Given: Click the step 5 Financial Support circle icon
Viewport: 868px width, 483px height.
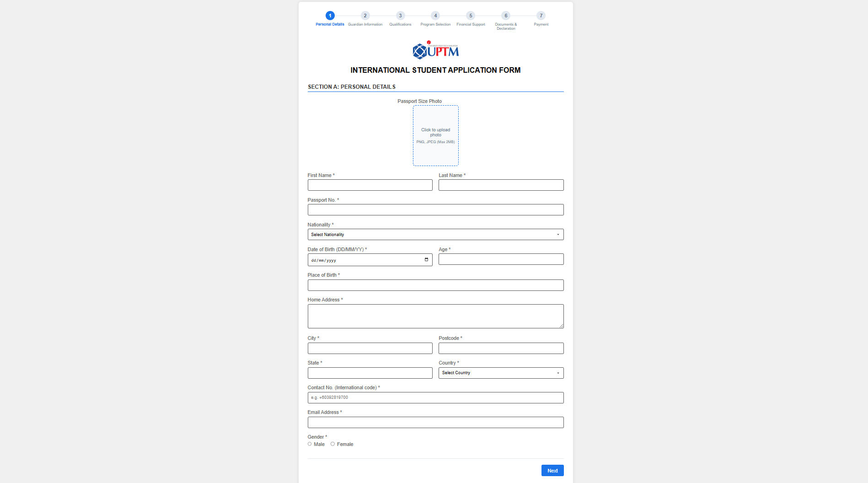Looking at the screenshot, I should click(471, 16).
